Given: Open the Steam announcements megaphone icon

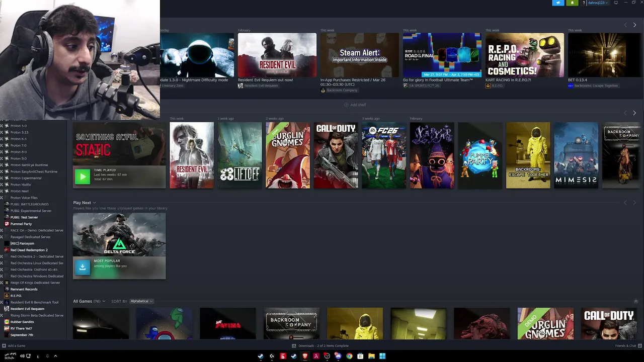Looking at the screenshot, I should point(558,3).
